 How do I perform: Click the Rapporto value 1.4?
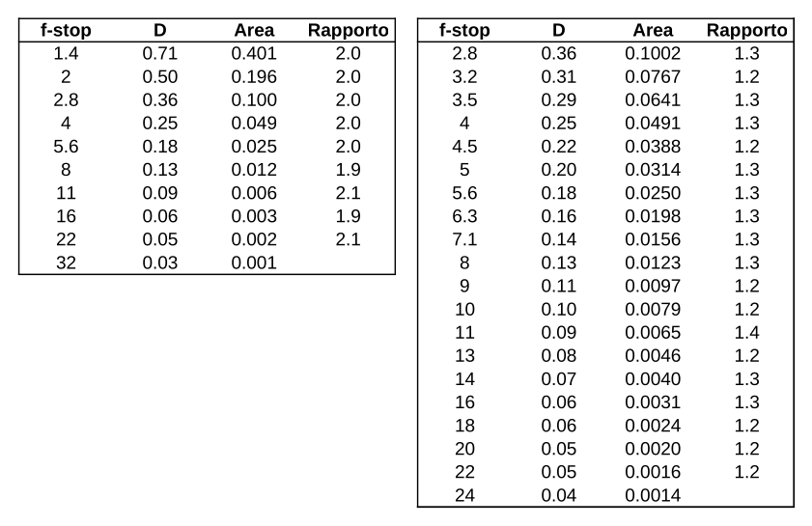coord(746,332)
